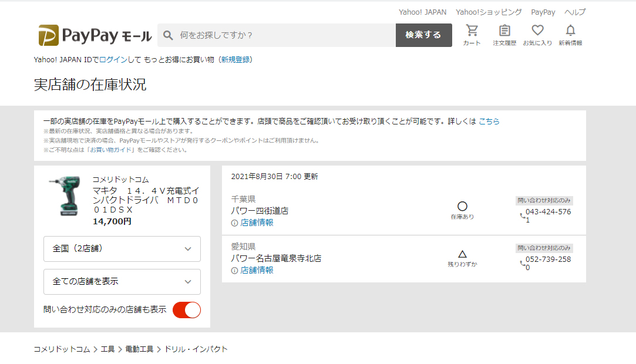Screen dimensions: 636x364
Task: Click phone number 043-424-5761
Action: tap(548, 215)
